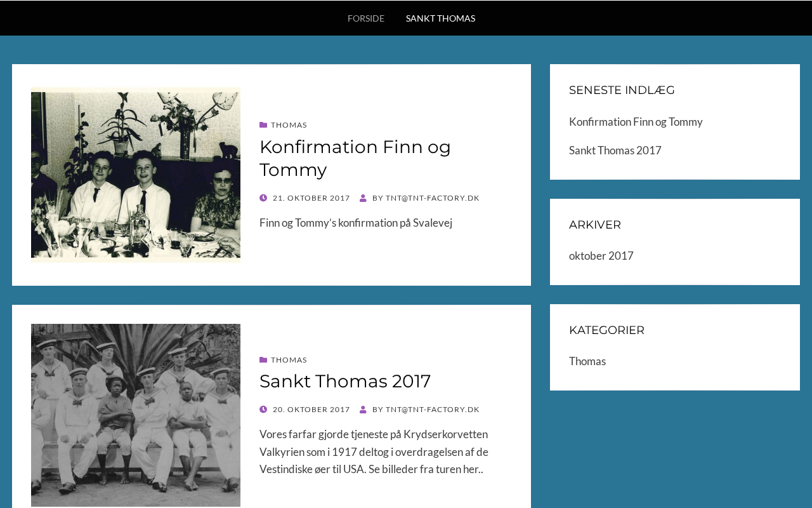Select Sankt Thomas 2017 in Seneste Indlæg
This screenshot has width=812, height=508.
pos(615,150)
